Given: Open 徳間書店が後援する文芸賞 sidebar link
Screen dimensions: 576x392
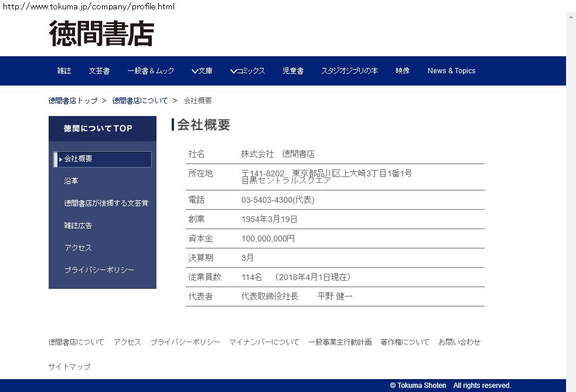Looking at the screenshot, I should pos(106,203).
